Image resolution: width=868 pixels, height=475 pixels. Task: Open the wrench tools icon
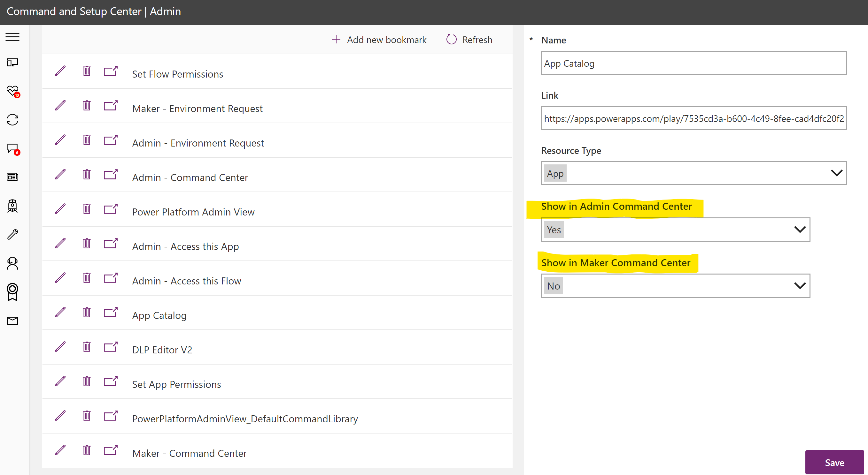pyautogui.click(x=12, y=234)
